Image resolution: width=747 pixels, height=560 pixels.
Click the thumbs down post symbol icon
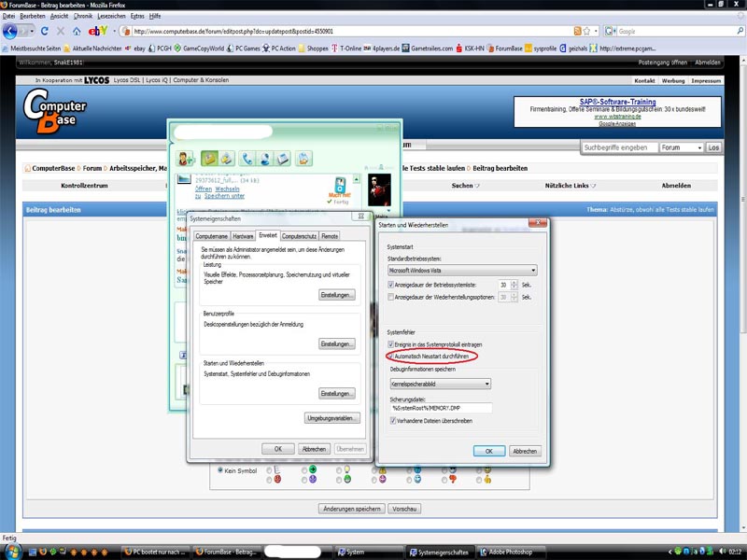click(x=453, y=479)
